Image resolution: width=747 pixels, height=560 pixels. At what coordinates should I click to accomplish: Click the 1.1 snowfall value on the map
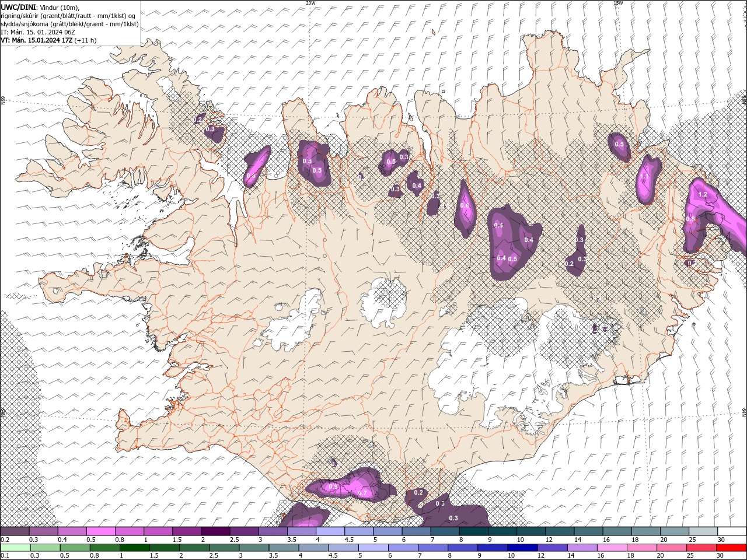coord(644,176)
